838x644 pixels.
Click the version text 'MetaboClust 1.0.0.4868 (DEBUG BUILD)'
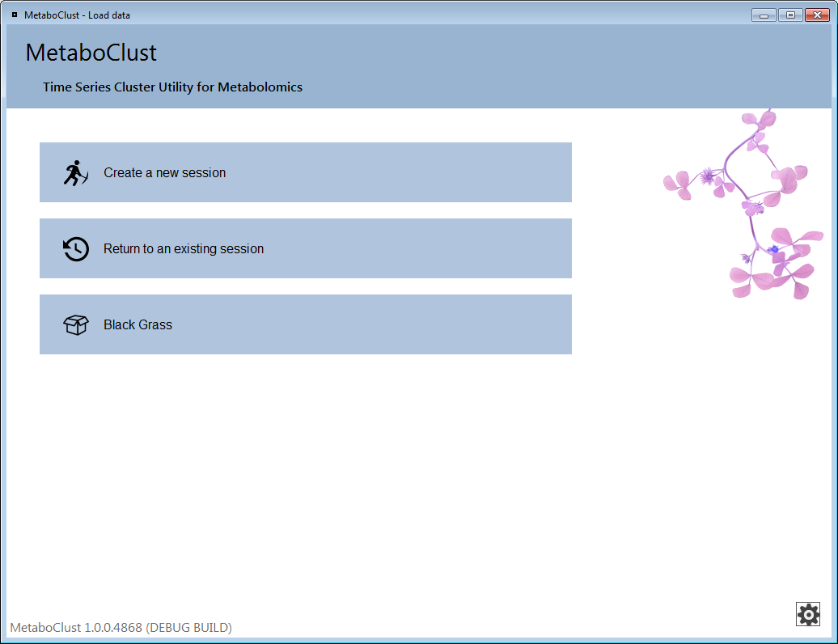pos(121,628)
